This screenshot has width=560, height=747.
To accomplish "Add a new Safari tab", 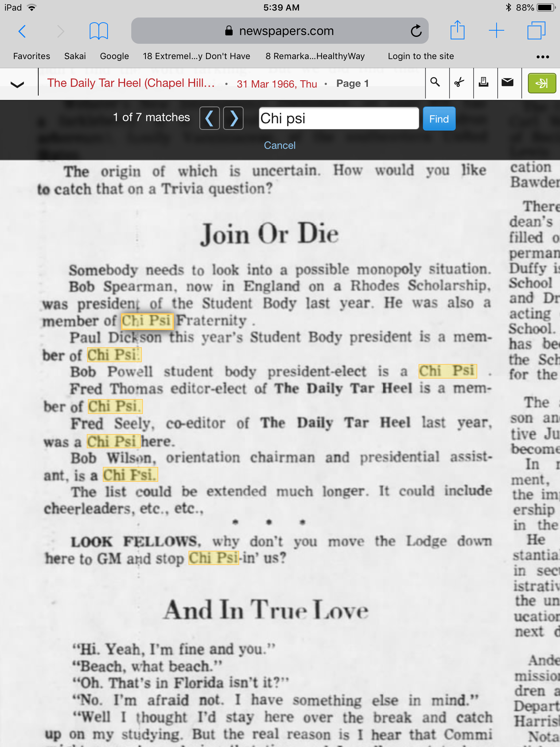I will point(496,31).
